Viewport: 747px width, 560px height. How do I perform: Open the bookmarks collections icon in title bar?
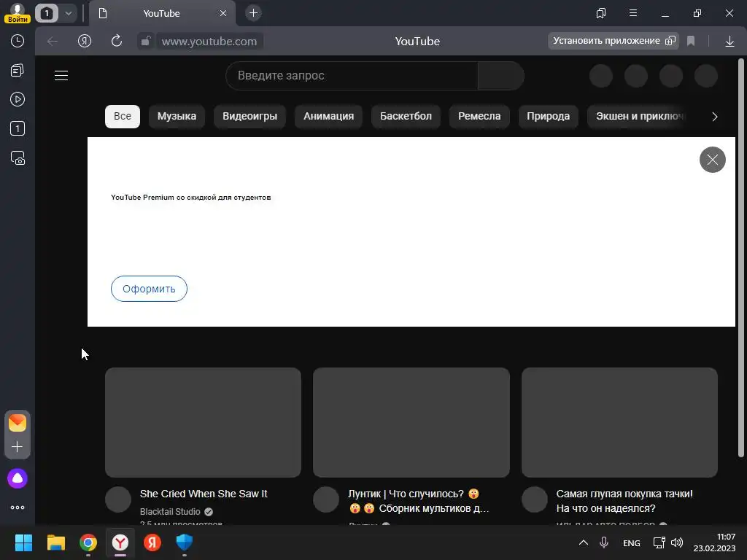pos(601,13)
